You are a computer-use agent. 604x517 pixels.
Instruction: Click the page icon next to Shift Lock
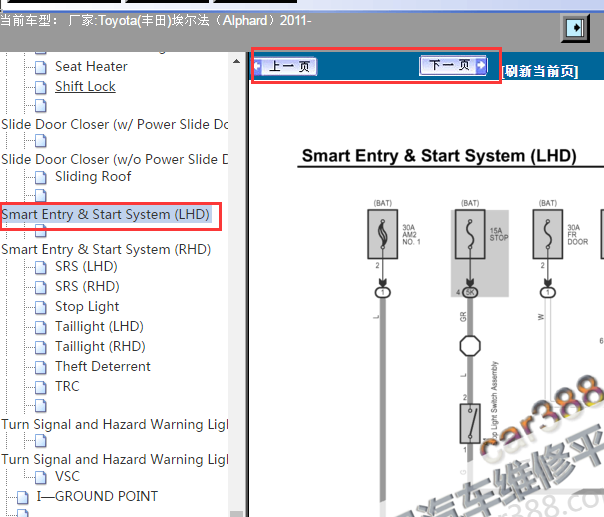coord(41,87)
